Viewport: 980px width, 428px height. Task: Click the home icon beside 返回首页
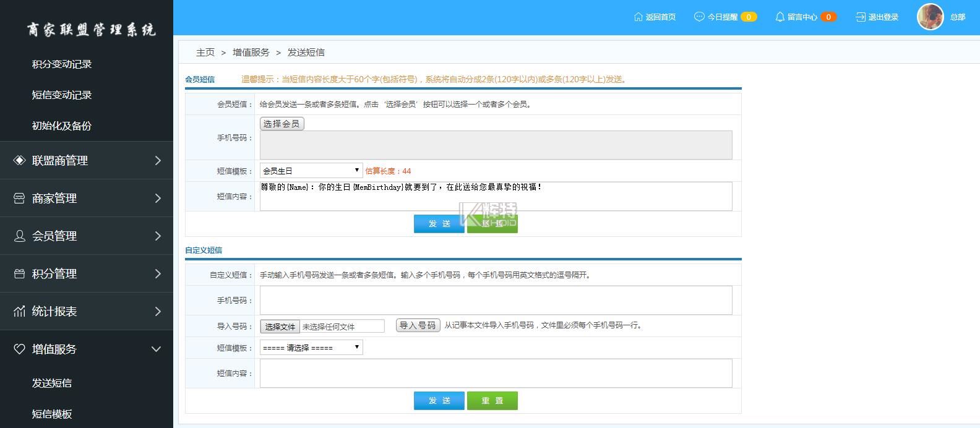tap(638, 17)
